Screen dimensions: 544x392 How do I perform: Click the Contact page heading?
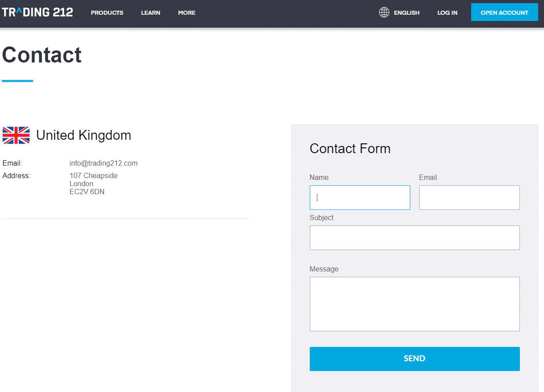click(x=42, y=55)
